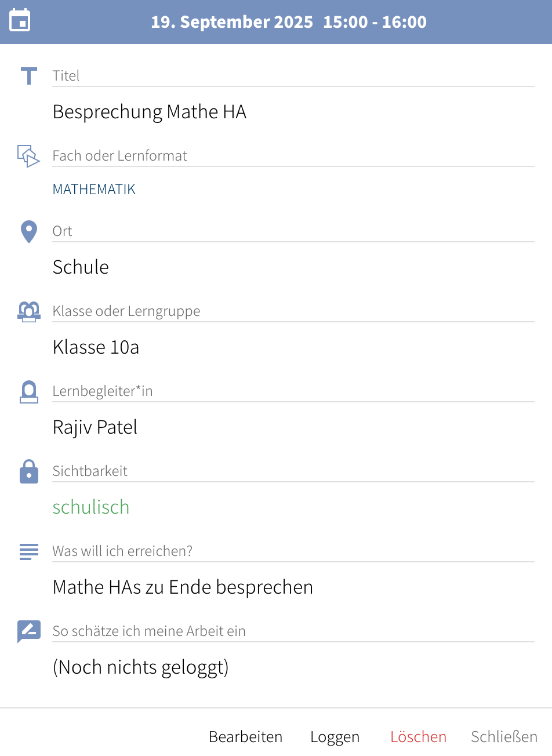The image size is (552, 756).
Task: Delete the entry with Löschen
Action: (418, 737)
